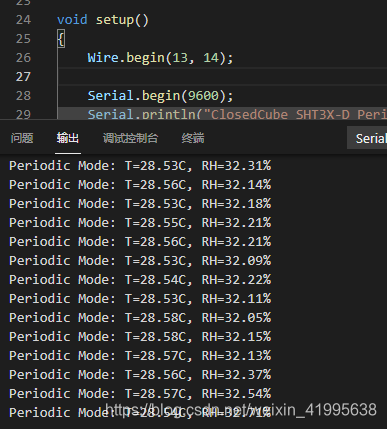The height and width of the screenshot is (429, 387).
Task: Switch to the 终端 tab
Action: tap(193, 138)
